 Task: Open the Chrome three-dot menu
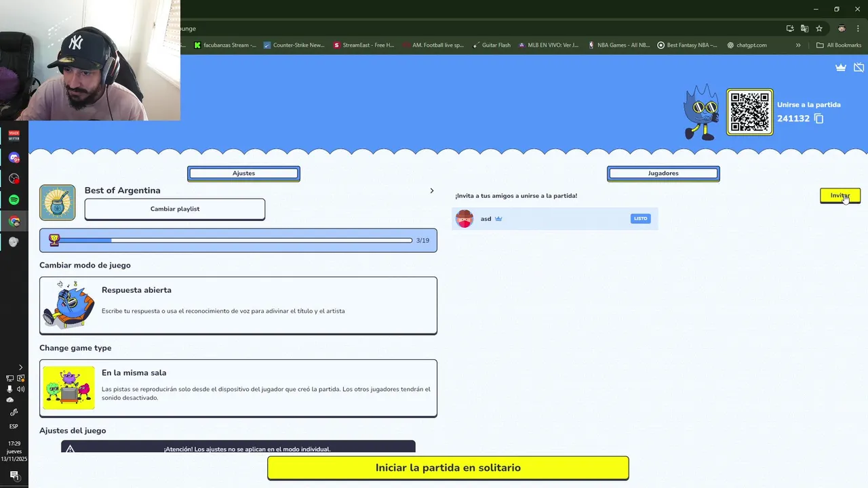click(x=858, y=28)
